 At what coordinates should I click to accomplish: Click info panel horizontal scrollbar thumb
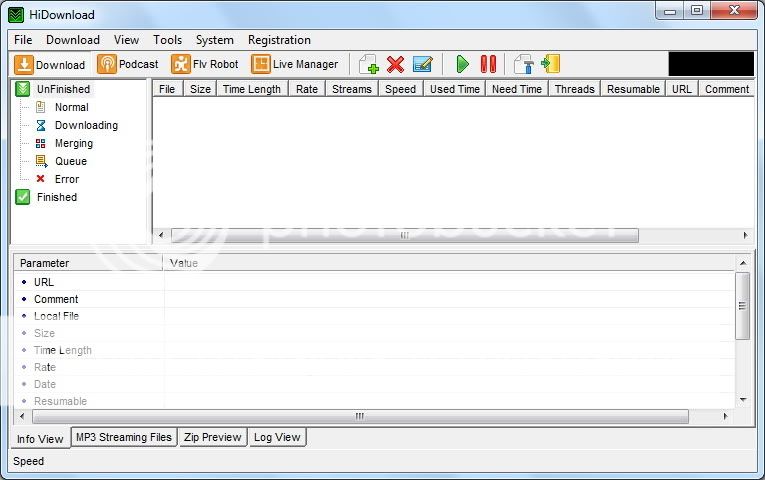(360, 417)
